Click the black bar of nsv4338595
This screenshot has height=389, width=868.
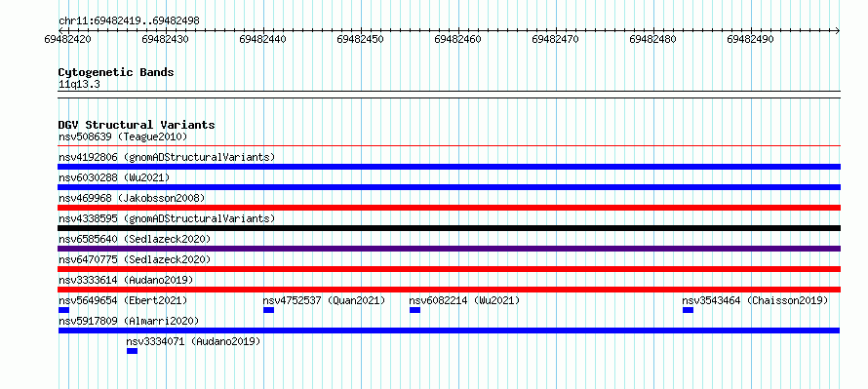tap(449, 228)
